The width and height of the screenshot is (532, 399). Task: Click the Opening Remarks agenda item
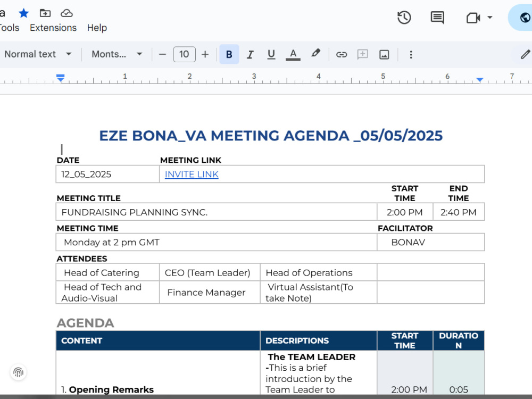click(x=107, y=389)
